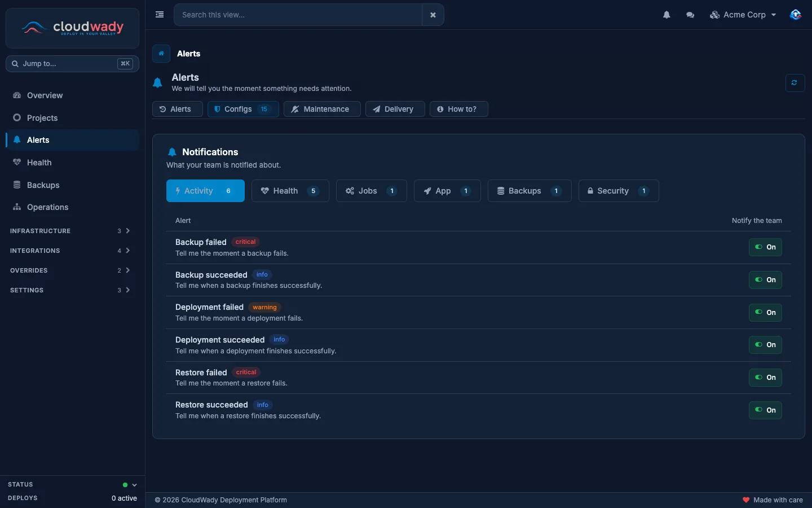Click the Deployment succeeded alert title
The image size is (812, 508).
click(x=220, y=340)
